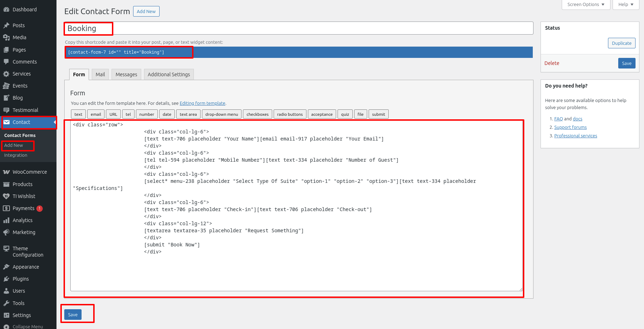Click the Dashboard icon in sidebar
This screenshot has height=329, width=644.
(x=6, y=10)
